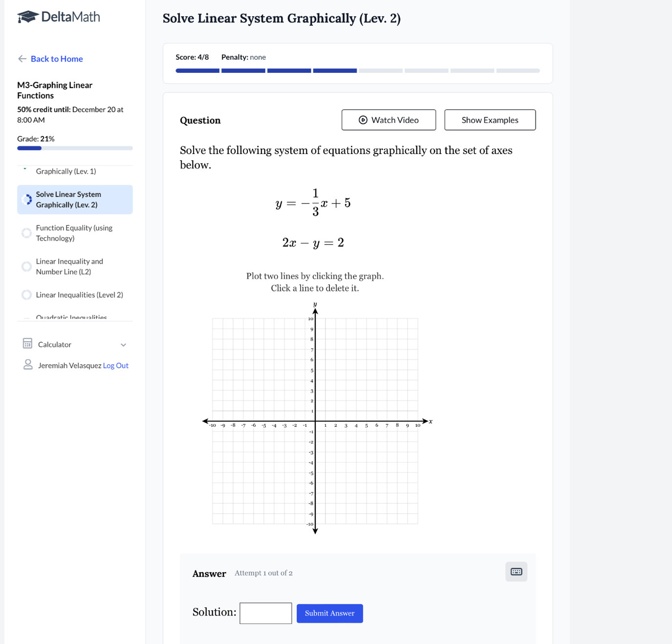This screenshot has width=672, height=644.
Task: Click the Log Out link
Action: pyautogui.click(x=115, y=365)
